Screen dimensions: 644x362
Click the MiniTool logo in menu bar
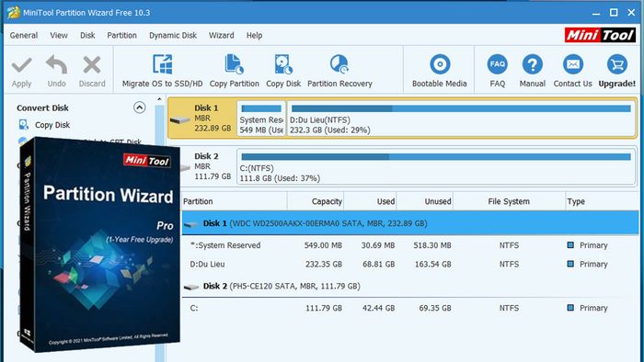[x=600, y=35]
